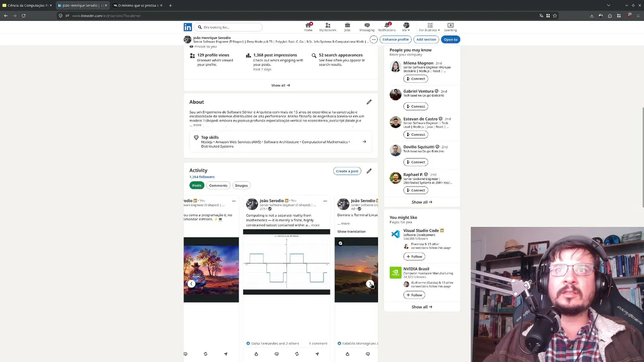Image resolution: width=644 pixels, height=362 pixels.
Task: Open options menu on the 21h post
Action: (325, 201)
